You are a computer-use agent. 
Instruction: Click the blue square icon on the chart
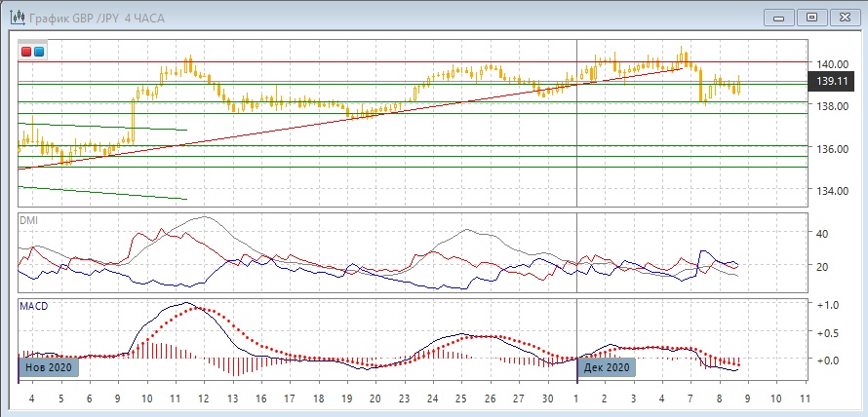tap(38, 51)
